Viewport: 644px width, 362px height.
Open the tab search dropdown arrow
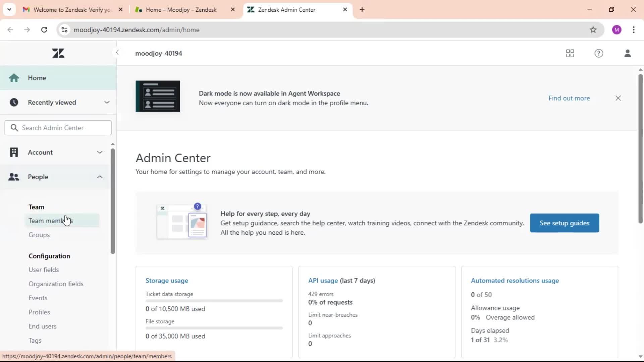click(x=9, y=10)
